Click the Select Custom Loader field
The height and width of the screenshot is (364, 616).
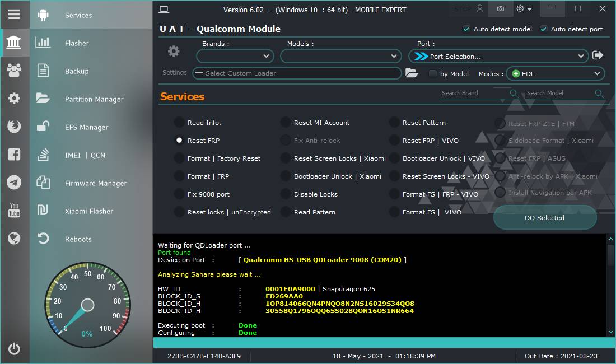297,73
